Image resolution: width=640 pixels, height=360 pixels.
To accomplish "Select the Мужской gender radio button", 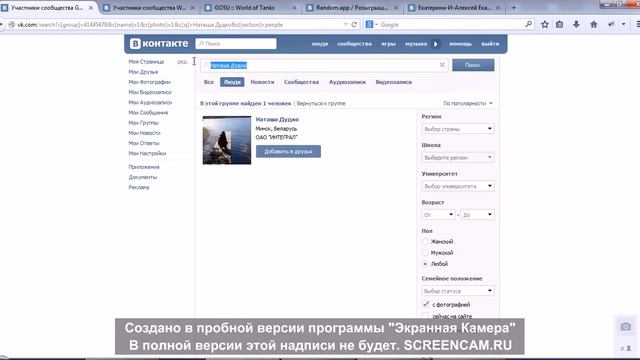I will (425, 253).
